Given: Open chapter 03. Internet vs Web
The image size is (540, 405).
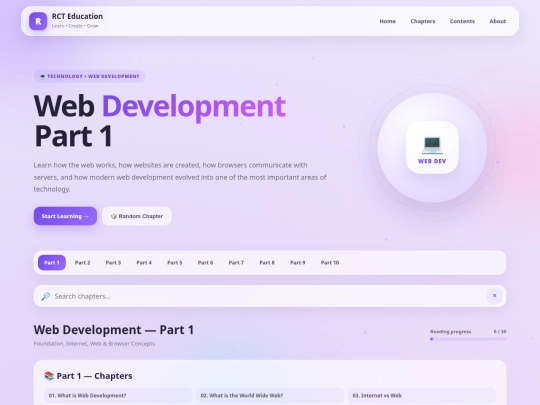Looking at the screenshot, I should [422, 396].
